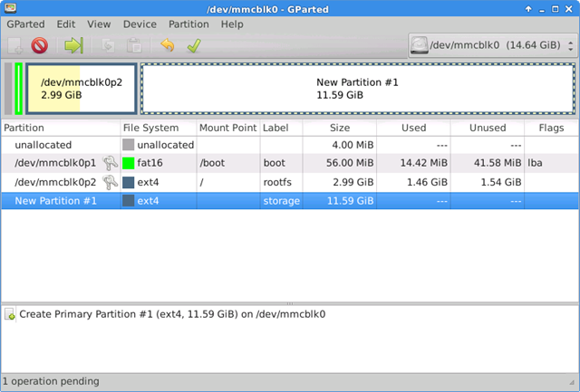The image size is (580, 392).
Task: Select the /dev/mmcblk0p1 row
Action: (290, 163)
